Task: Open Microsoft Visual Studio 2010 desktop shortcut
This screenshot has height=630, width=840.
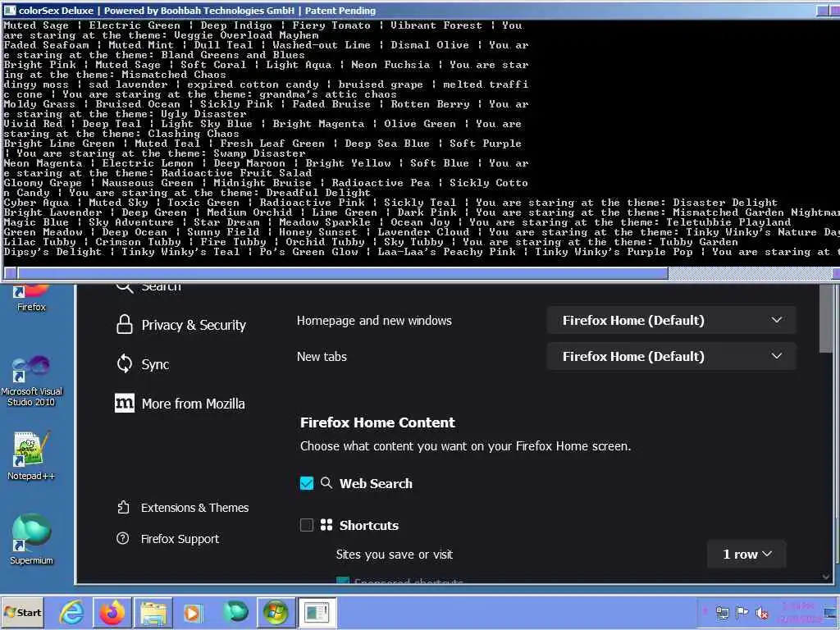Action: coord(31,381)
